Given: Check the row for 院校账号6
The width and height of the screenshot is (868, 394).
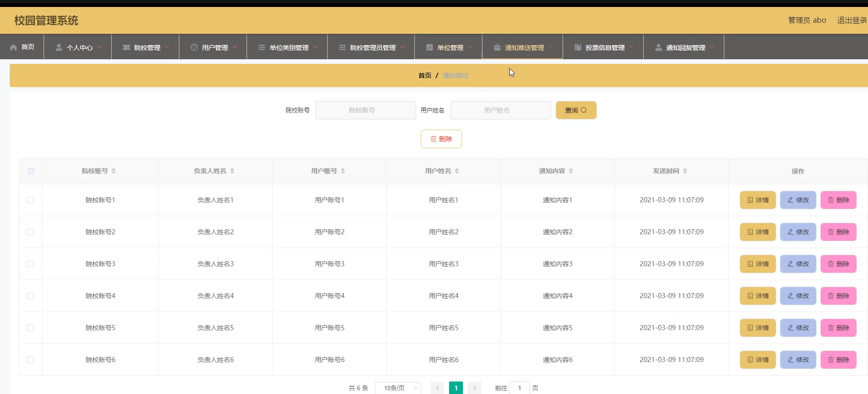Looking at the screenshot, I should [30, 360].
